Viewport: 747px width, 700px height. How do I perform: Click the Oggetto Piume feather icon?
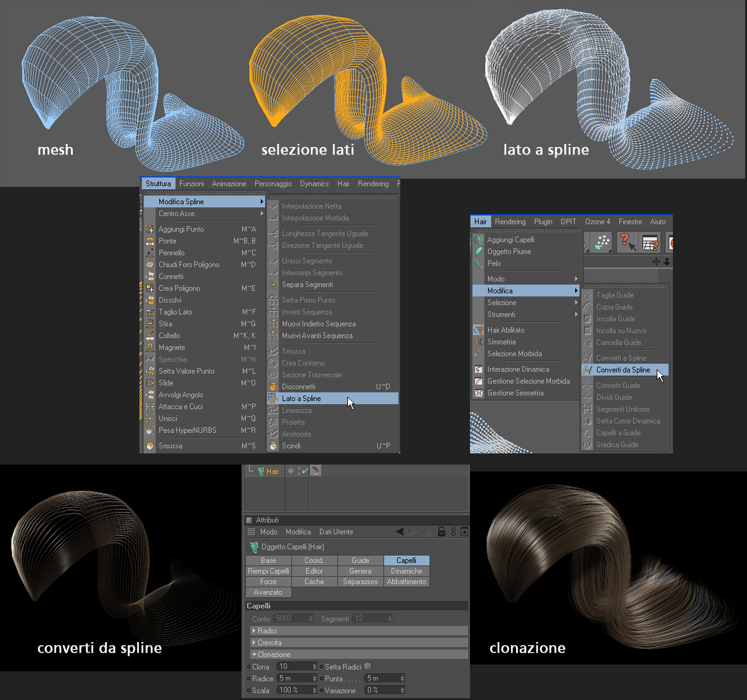tap(479, 252)
